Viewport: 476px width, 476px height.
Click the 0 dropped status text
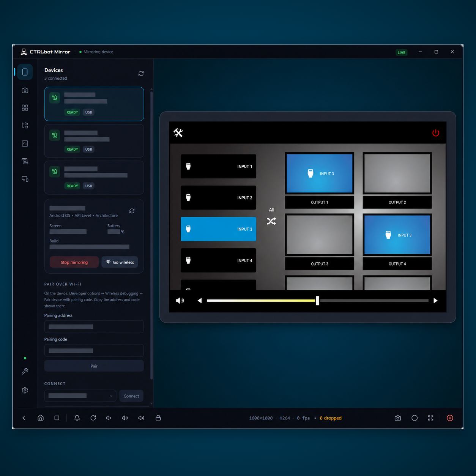tap(331, 418)
